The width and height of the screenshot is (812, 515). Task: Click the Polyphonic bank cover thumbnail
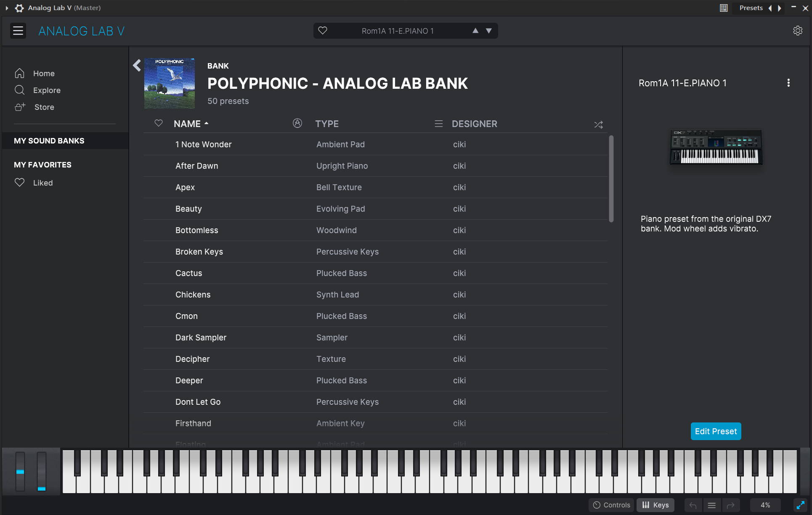pos(170,83)
